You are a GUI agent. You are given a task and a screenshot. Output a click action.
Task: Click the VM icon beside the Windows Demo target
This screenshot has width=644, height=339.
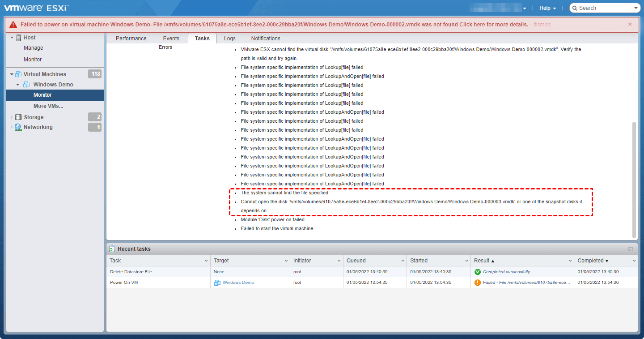tap(217, 283)
